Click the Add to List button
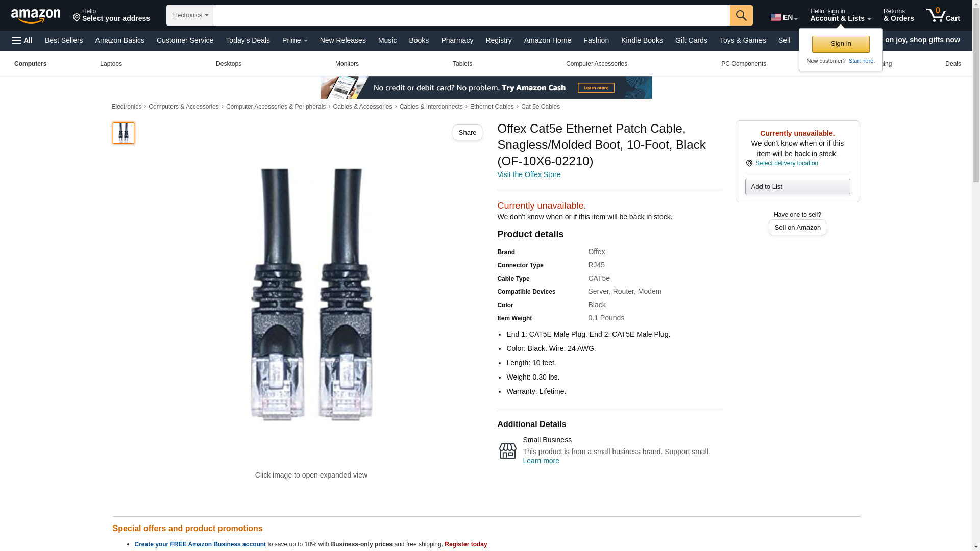 (797, 187)
